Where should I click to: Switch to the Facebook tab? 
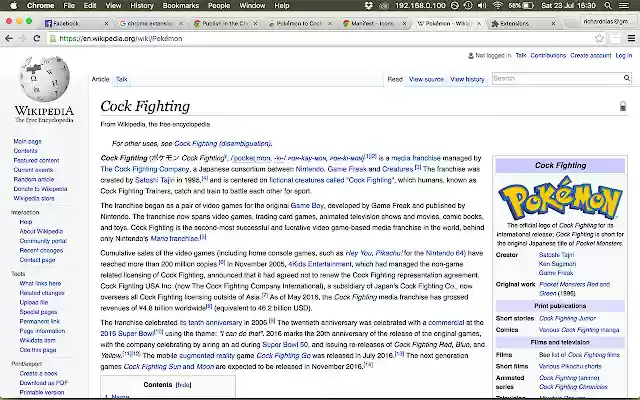pos(76,23)
